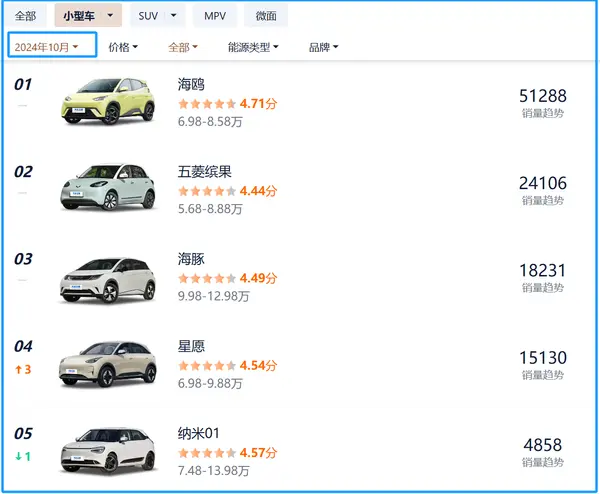This screenshot has width=600, height=494.
Task: Click the sales number 4858
Action: (x=543, y=445)
